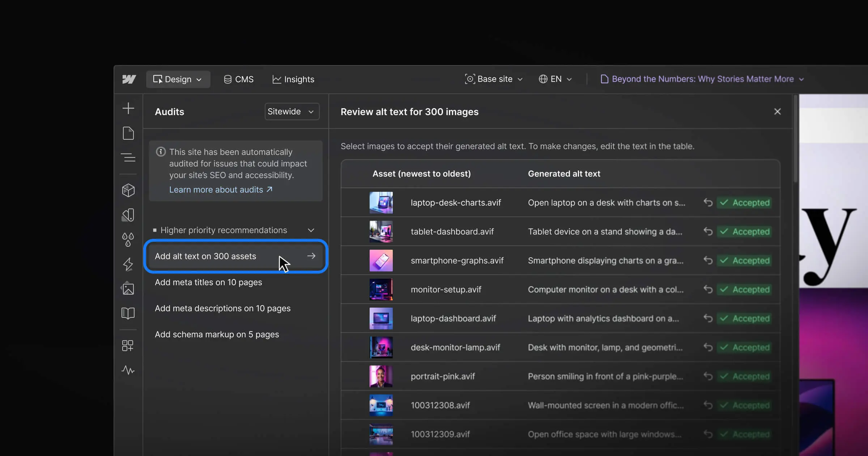
Task: Open the Assets image icon
Action: pos(128,288)
